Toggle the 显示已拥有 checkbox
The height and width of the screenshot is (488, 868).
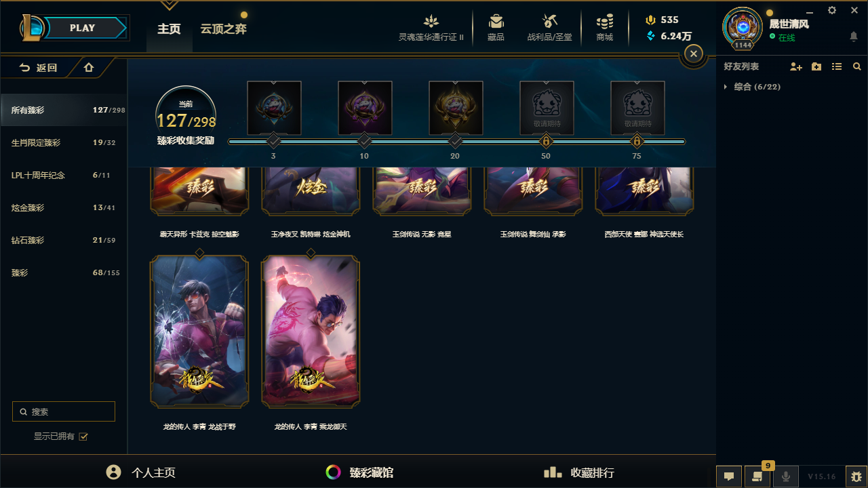tap(83, 436)
